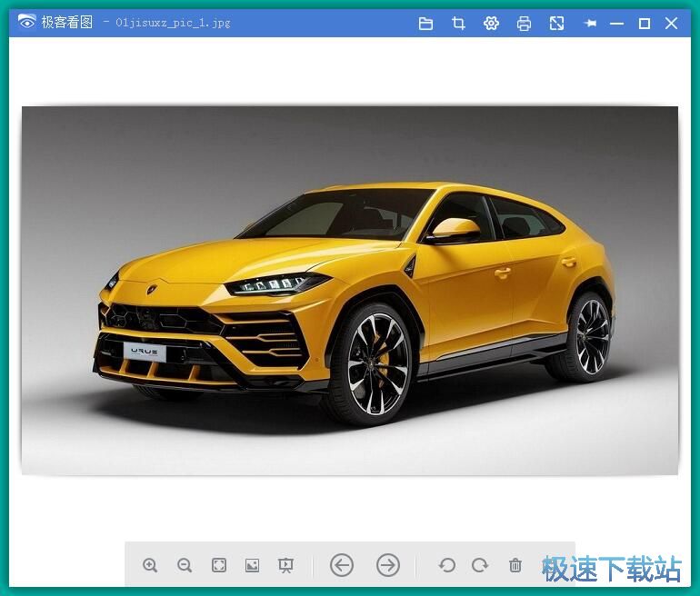Print the current image
Viewport: 700px width, 596px height.
tap(524, 24)
